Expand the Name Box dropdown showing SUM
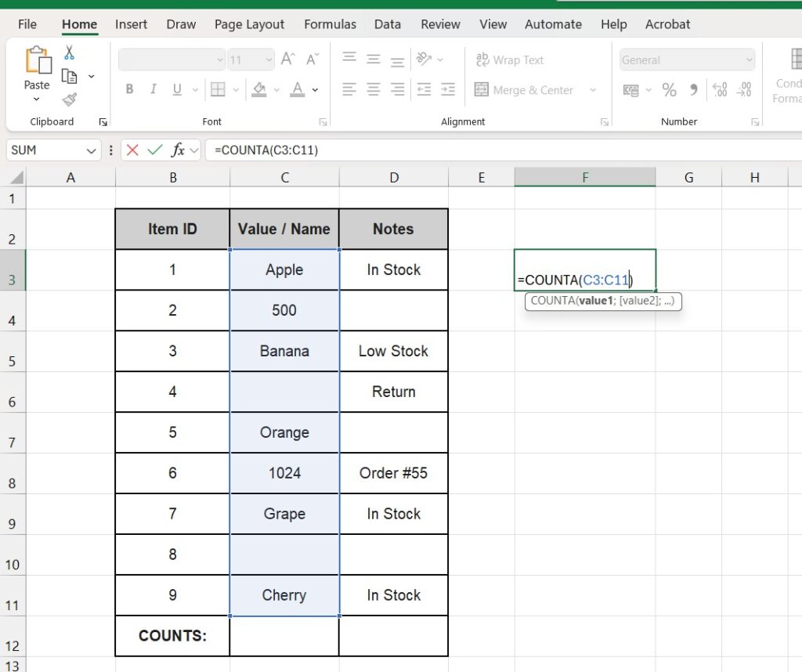The image size is (802, 672). (91, 150)
